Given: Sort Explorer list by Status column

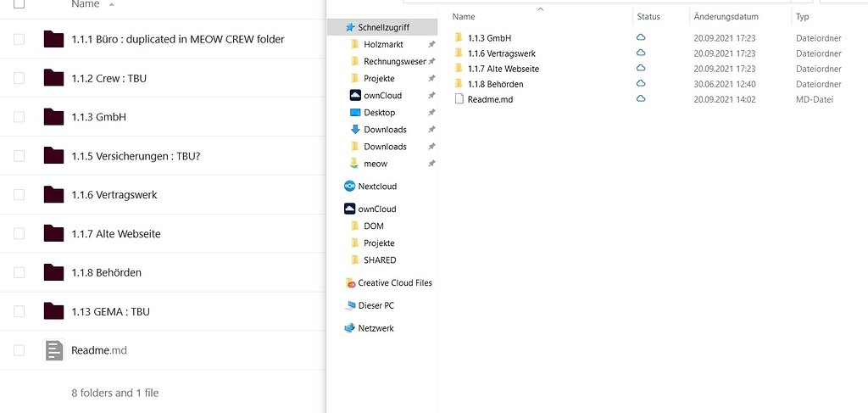Looking at the screenshot, I should tap(648, 17).
